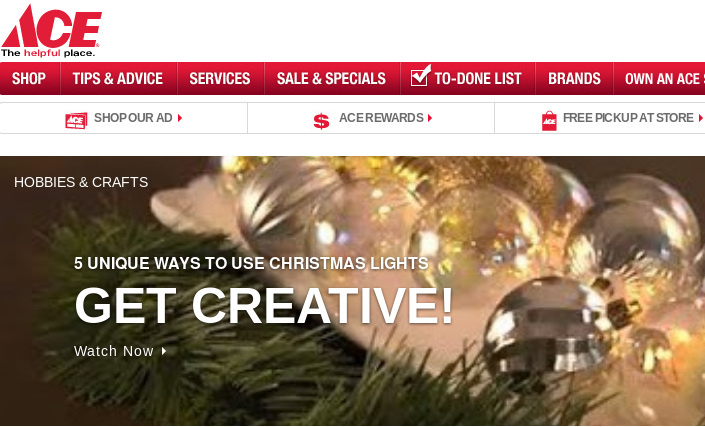705x427 pixels.
Task: Click the red dollar sign rewards icon
Action: tap(321, 121)
